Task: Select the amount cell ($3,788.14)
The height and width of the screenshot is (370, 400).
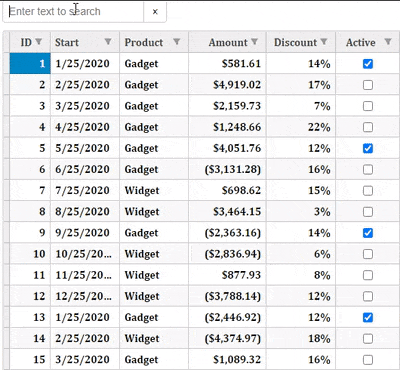Action: (x=227, y=296)
